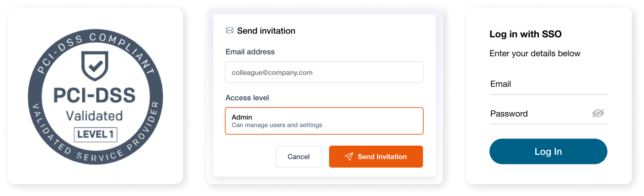Click the paper plane icon in Send Invitation

349,157
